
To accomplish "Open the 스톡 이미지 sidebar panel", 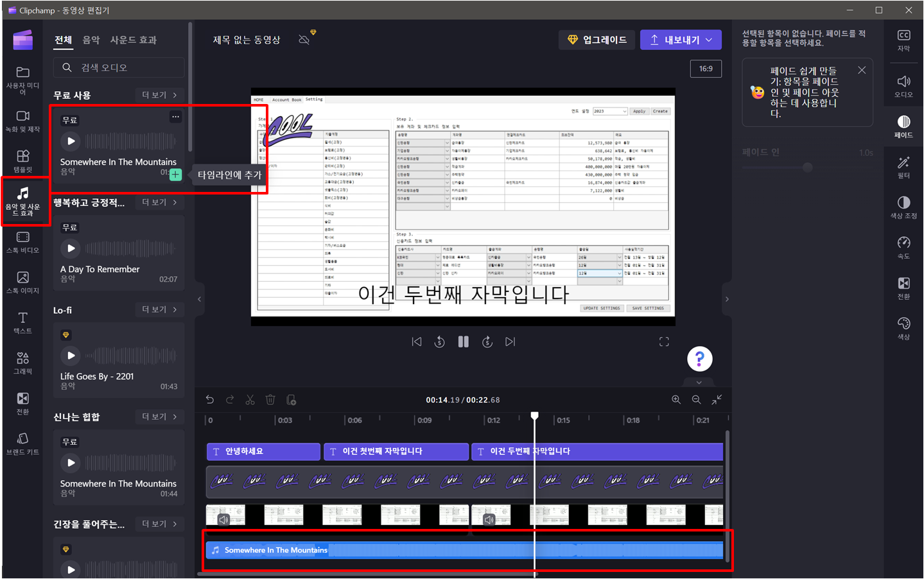I will tap(22, 282).
